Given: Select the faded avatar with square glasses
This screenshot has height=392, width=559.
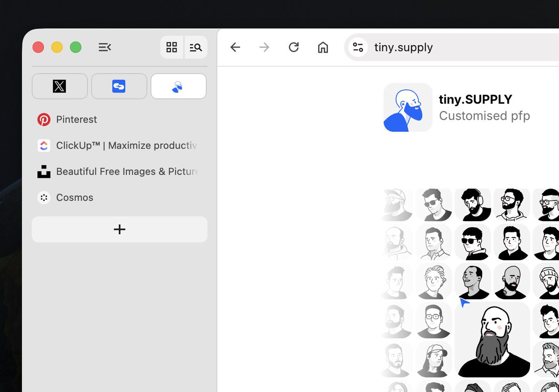Looking at the screenshot, I should 434,320.
